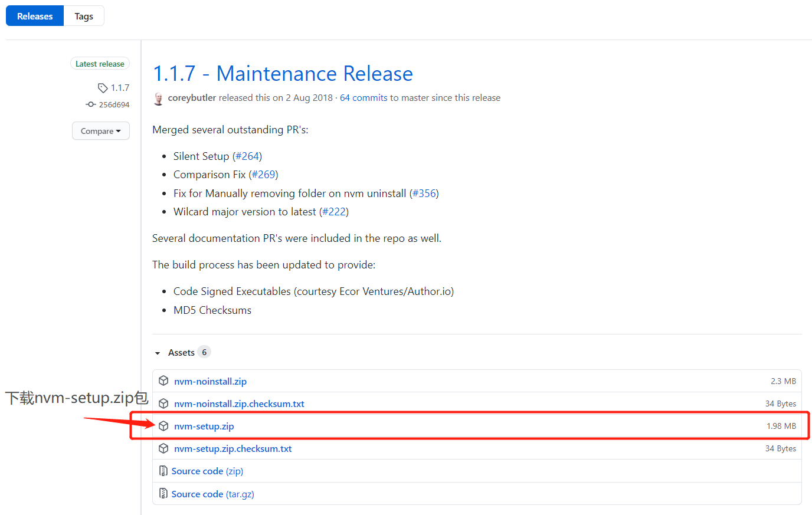Click the 34 Bytes size for nvm-noinstall.zip.checksum.txt

click(x=781, y=404)
